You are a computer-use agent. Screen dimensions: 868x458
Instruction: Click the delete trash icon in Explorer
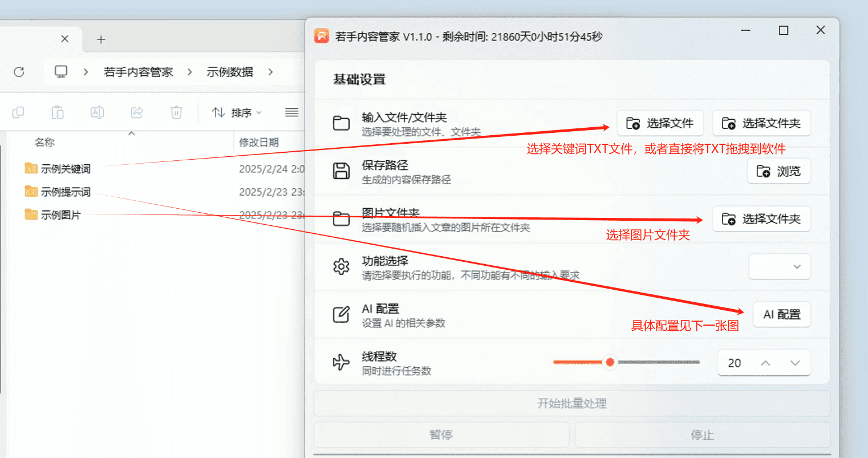click(x=176, y=112)
